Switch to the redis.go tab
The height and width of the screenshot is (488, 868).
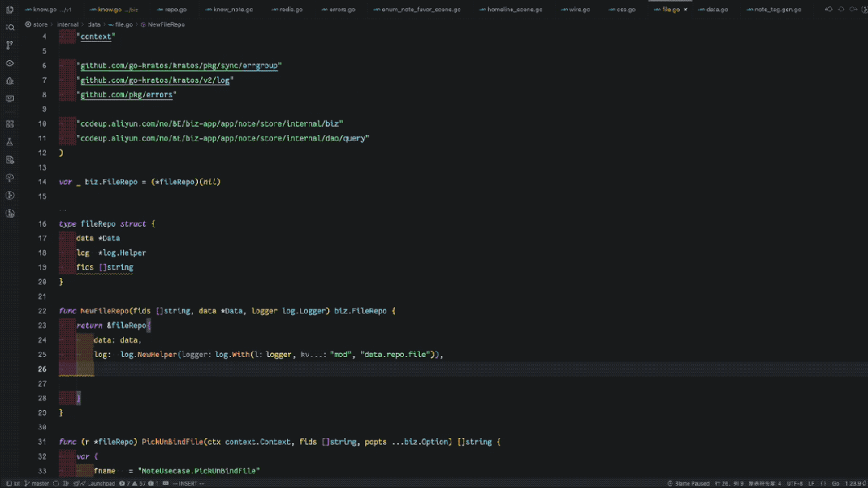287,10
